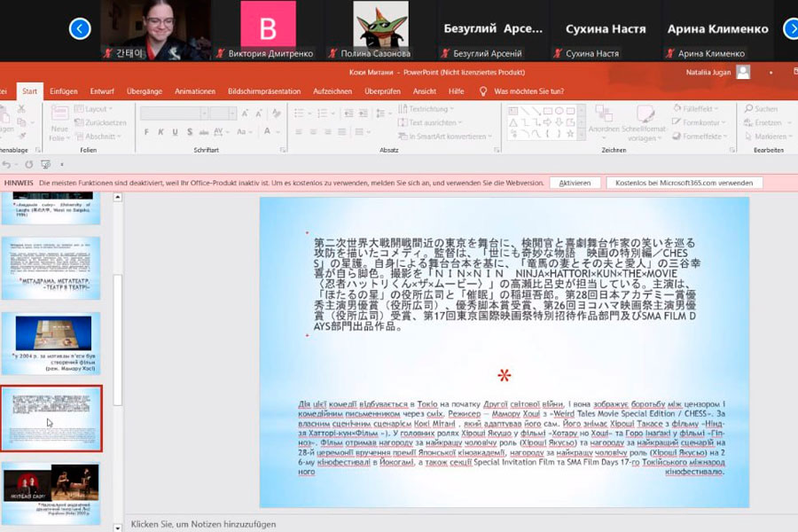Click the Format Painter brush icon
The height and width of the screenshot is (532, 798).
click(x=22, y=136)
